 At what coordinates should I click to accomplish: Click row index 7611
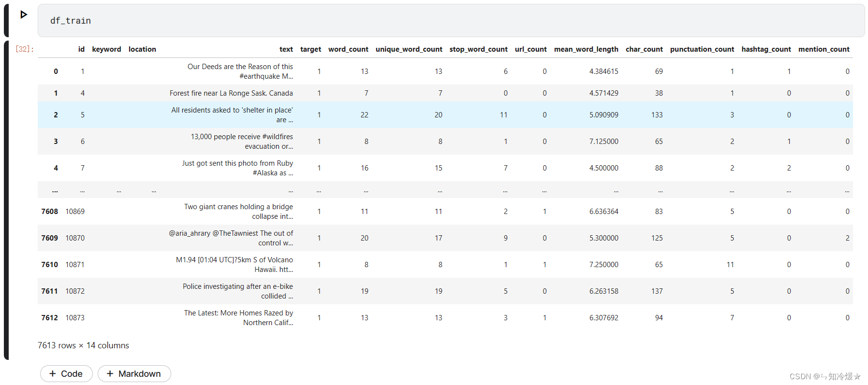pyautogui.click(x=49, y=291)
